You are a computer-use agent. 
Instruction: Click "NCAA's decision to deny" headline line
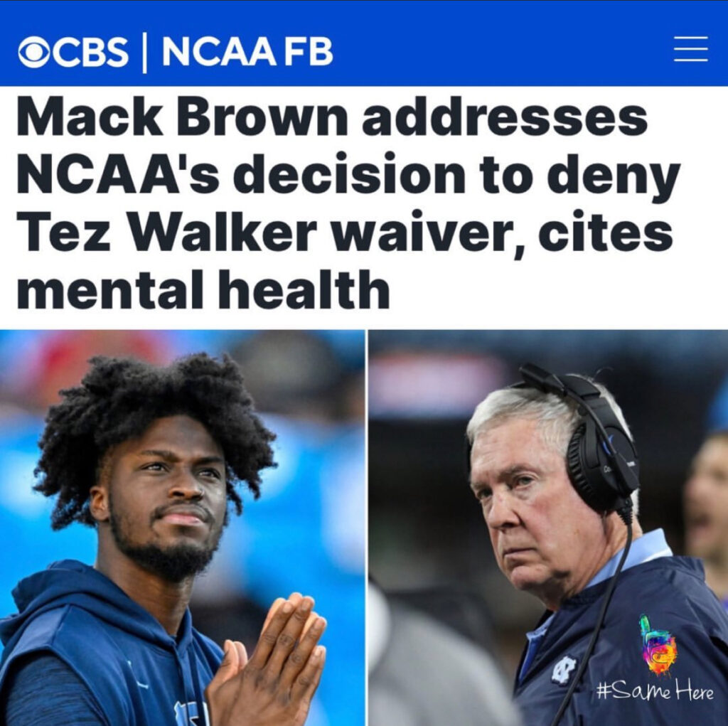(x=348, y=174)
